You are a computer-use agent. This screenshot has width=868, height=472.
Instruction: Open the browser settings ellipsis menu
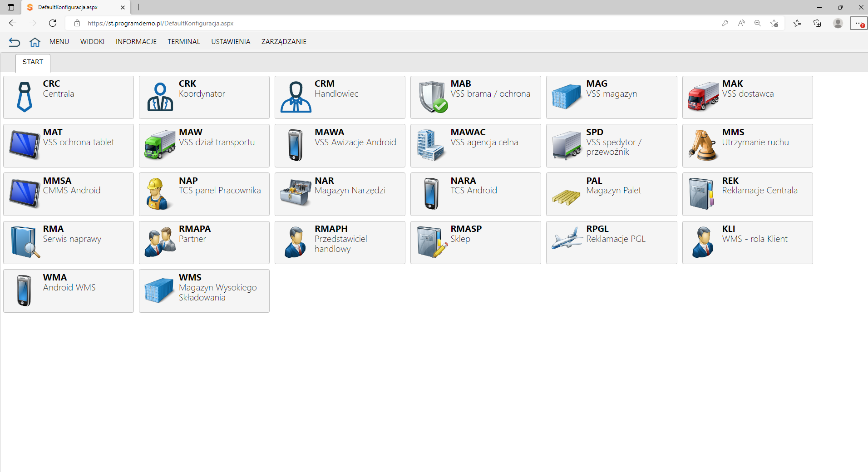coord(858,23)
